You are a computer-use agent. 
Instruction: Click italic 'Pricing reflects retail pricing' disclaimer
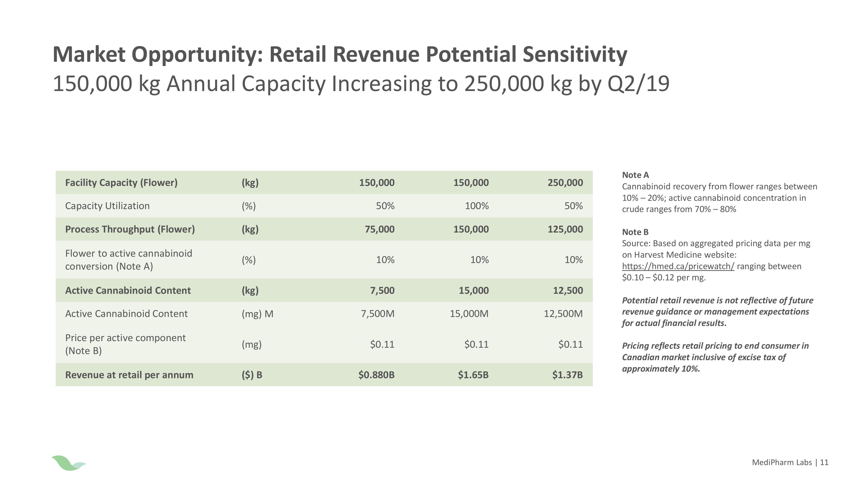(715, 357)
